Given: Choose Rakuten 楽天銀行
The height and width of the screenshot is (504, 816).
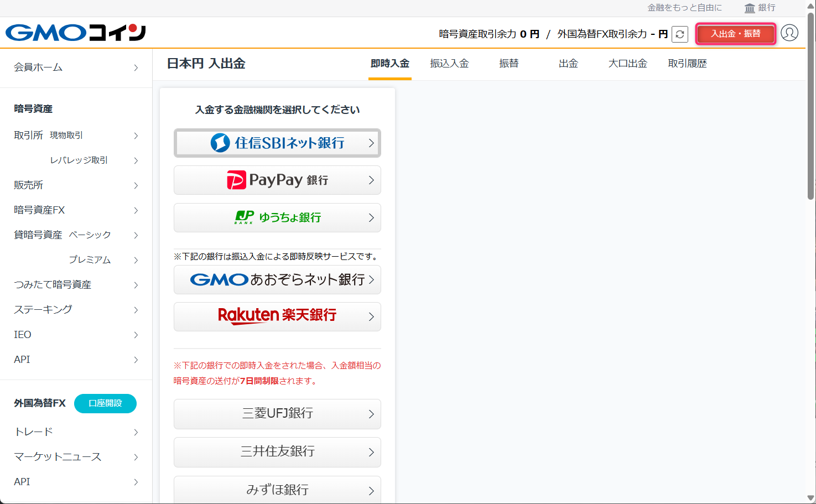Looking at the screenshot, I should click(277, 316).
